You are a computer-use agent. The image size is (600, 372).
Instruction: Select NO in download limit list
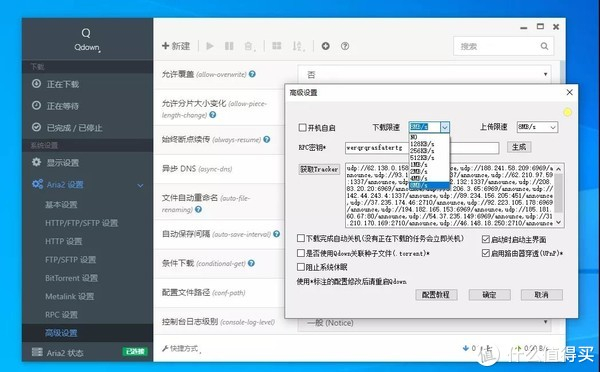[x=429, y=137]
